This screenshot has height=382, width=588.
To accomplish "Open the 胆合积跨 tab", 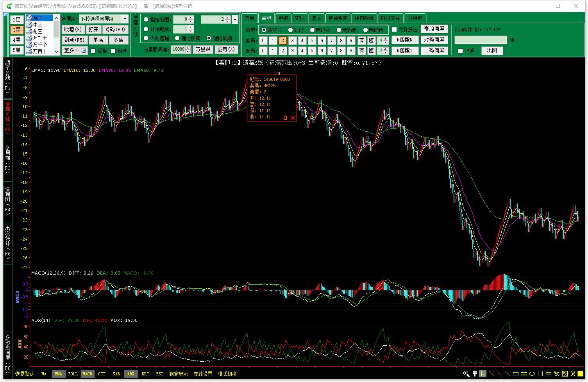I will click(x=338, y=18).
